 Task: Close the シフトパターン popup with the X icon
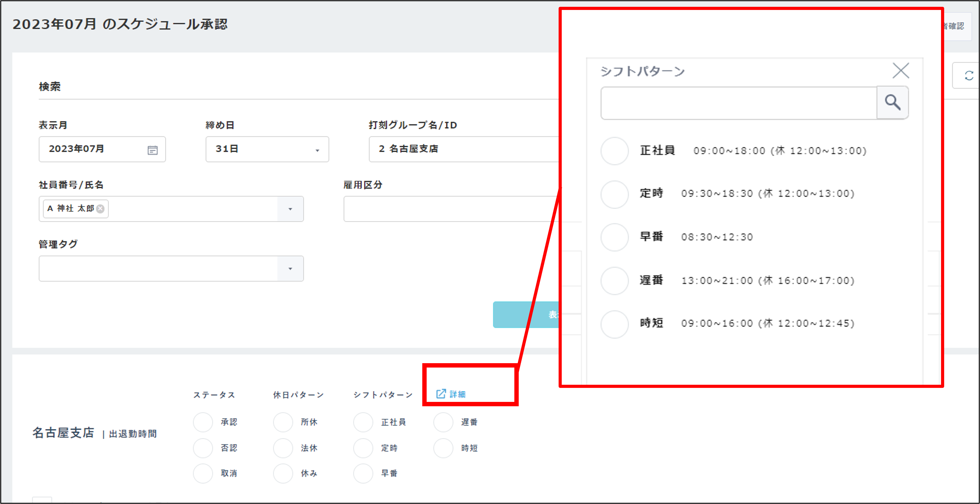tap(900, 71)
